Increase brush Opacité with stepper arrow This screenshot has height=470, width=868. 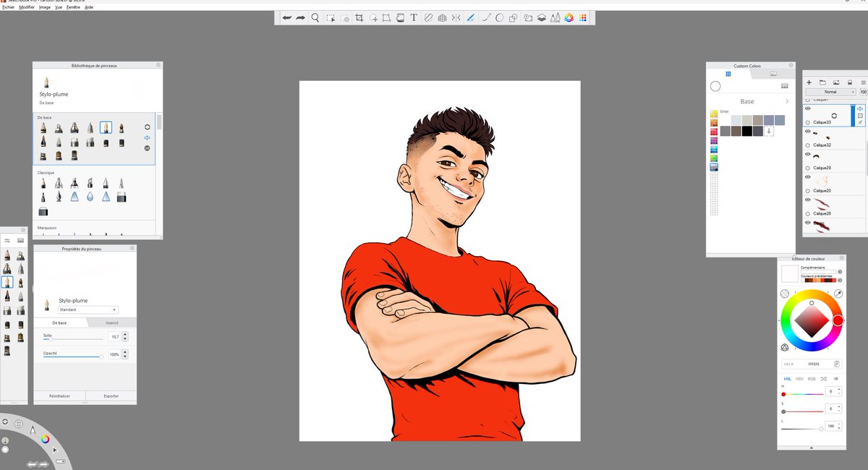pos(125,352)
